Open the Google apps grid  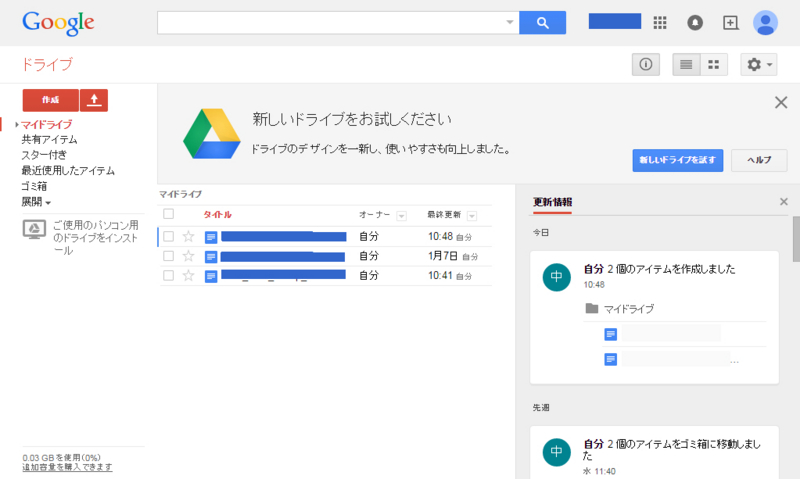tap(660, 22)
